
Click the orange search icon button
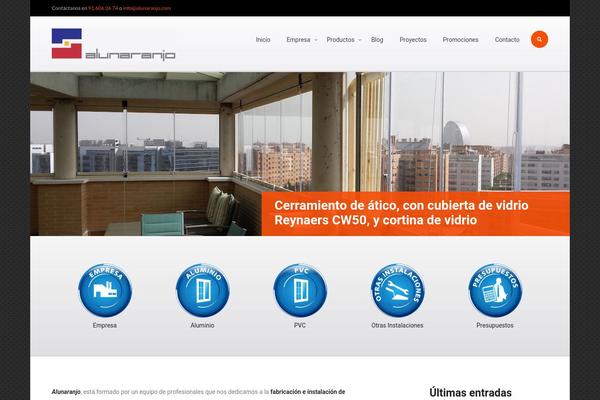point(539,39)
